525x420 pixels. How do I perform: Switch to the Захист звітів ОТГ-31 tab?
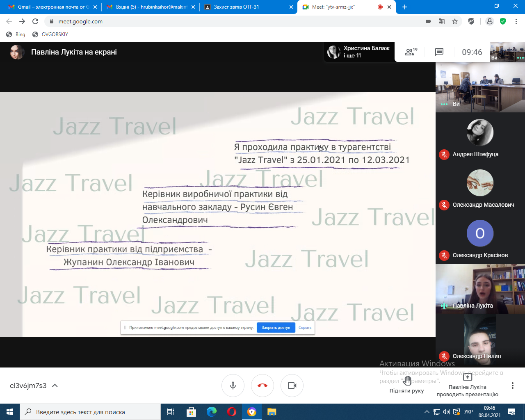point(249,7)
